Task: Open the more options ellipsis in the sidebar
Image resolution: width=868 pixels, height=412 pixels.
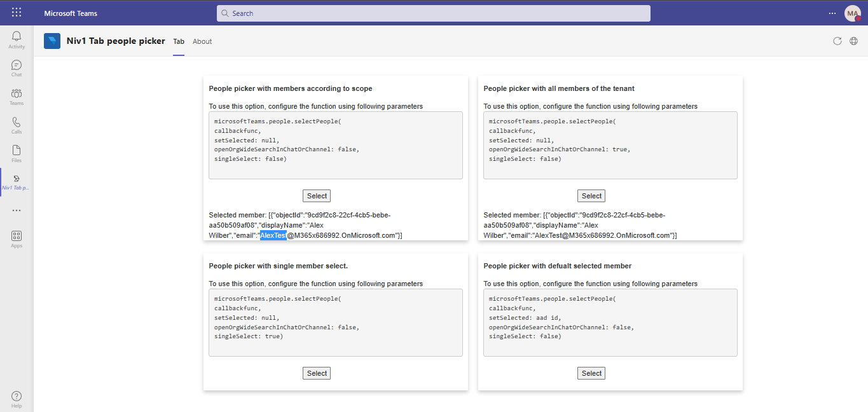Action: [x=16, y=210]
